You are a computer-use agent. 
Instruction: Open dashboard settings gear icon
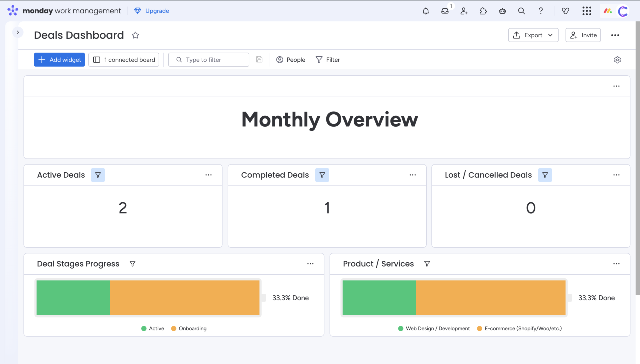click(x=617, y=60)
